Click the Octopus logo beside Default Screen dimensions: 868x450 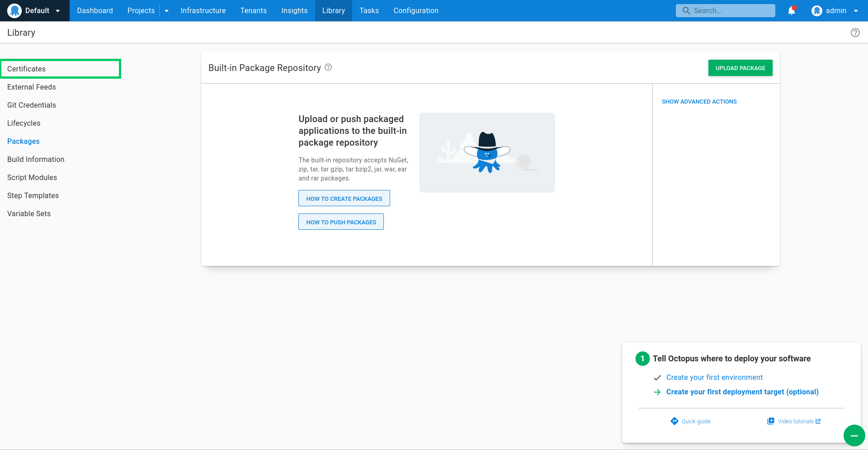(14, 10)
